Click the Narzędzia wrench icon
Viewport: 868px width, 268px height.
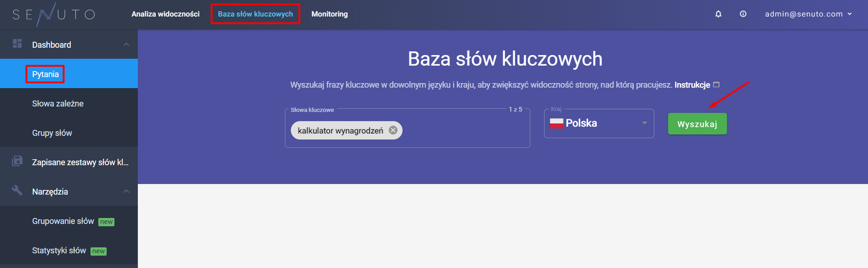tap(17, 190)
